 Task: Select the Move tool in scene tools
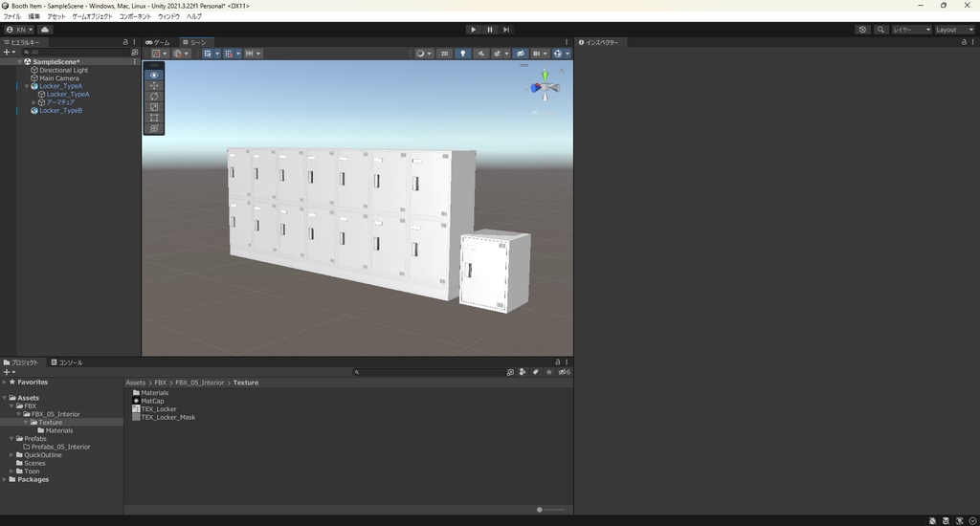point(154,85)
